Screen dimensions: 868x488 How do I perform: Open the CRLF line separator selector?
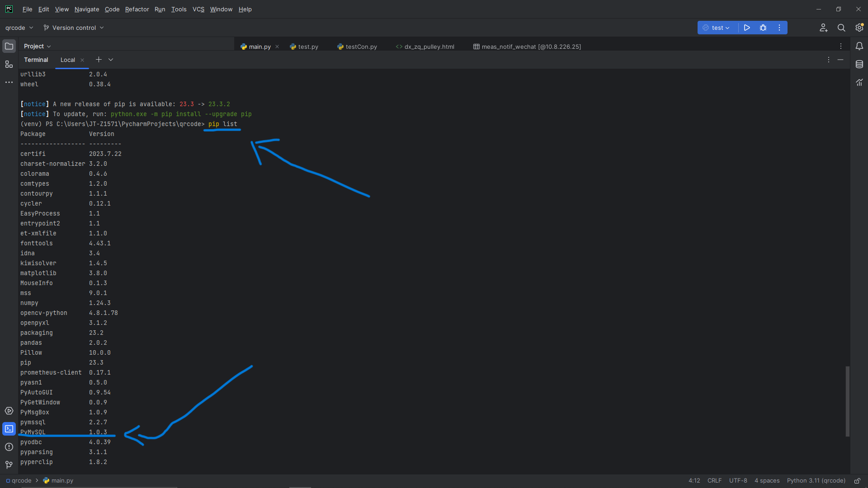714,481
